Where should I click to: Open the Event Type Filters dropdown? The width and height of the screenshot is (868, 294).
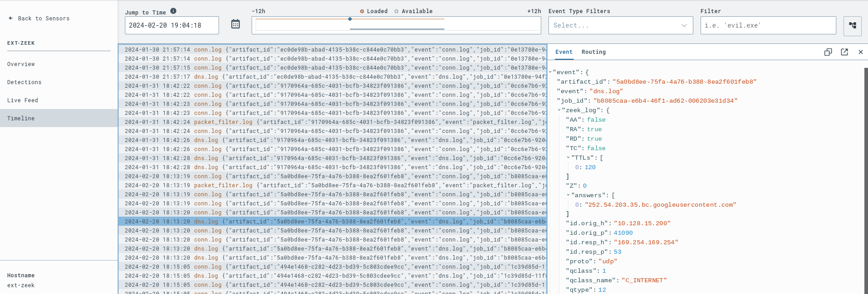(x=620, y=25)
